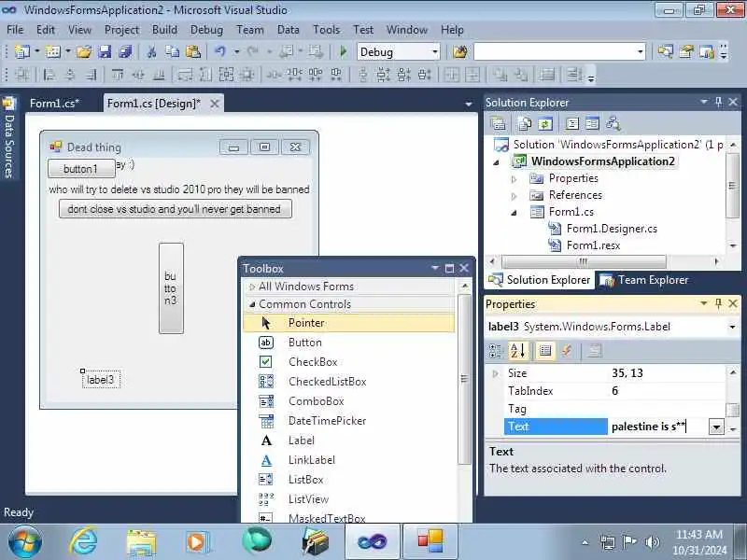Show the Properties page icon in the Properties window
Viewport: 747px width, 560px height.
(x=545, y=351)
